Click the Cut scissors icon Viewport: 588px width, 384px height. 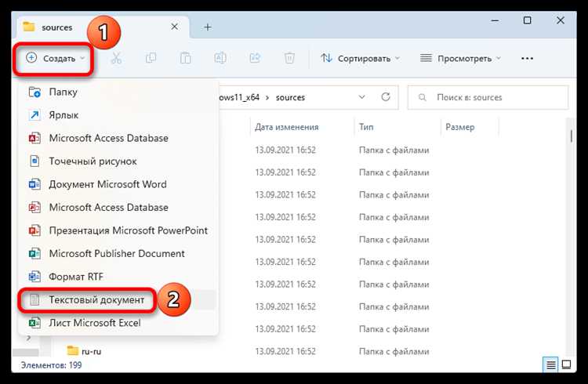(116, 58)
